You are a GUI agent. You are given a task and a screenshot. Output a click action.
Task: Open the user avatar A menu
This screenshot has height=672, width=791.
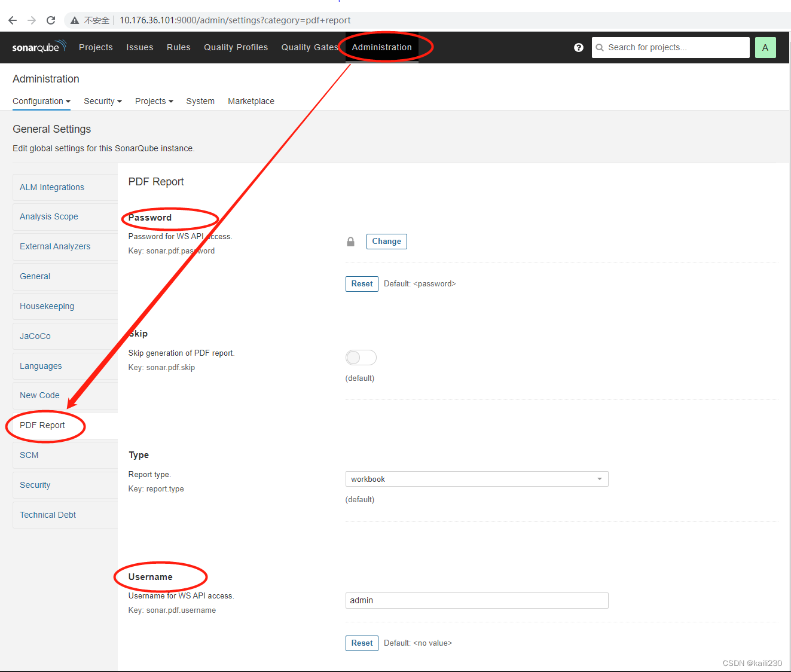[x=765, y=47]
